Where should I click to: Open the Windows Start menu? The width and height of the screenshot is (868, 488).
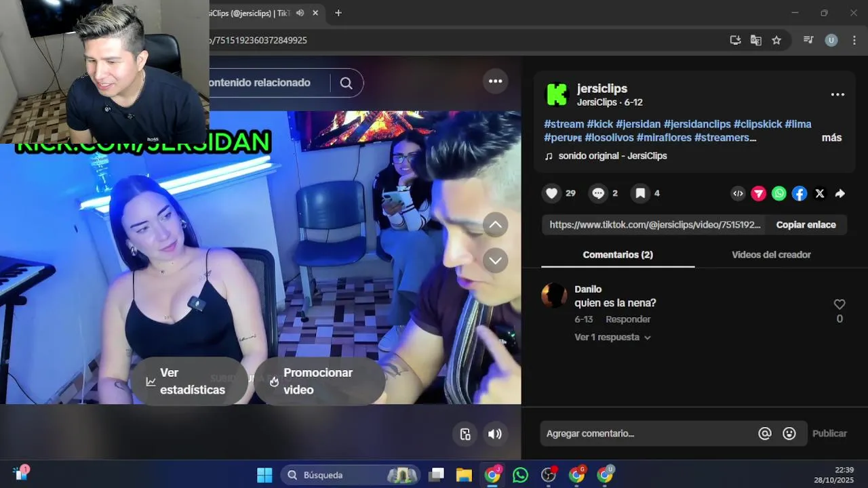coord(264,475)
